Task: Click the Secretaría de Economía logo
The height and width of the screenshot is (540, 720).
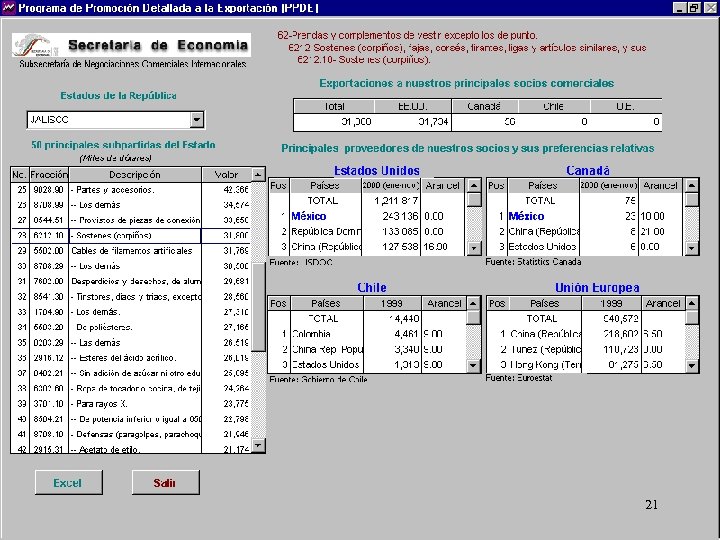Action: pyautogui.click(x=131, y=45)
